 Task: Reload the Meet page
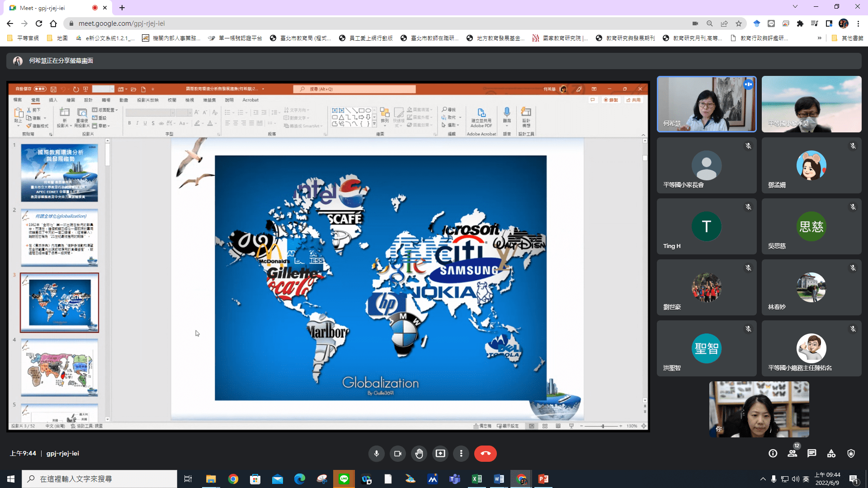click(x=39, y=23)
